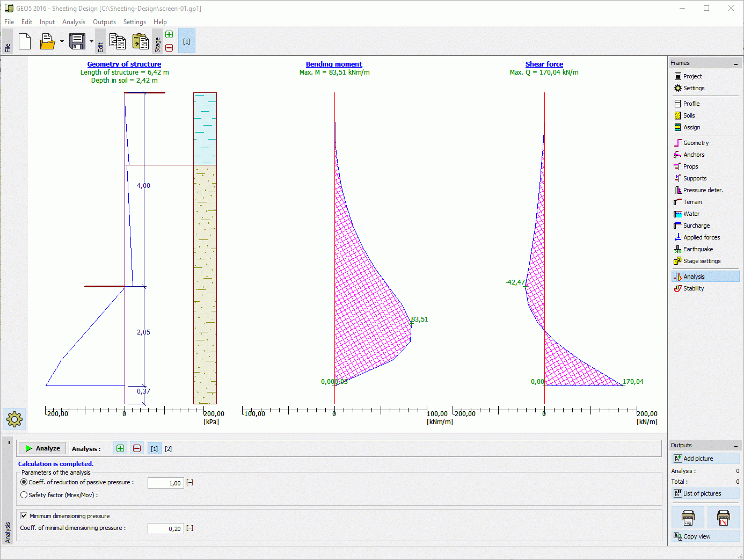Image resolution: width=744 pixels, height=560 pixels.
Task: Uncheck Minimum dimensioning pressure
Action: (24, 515)
